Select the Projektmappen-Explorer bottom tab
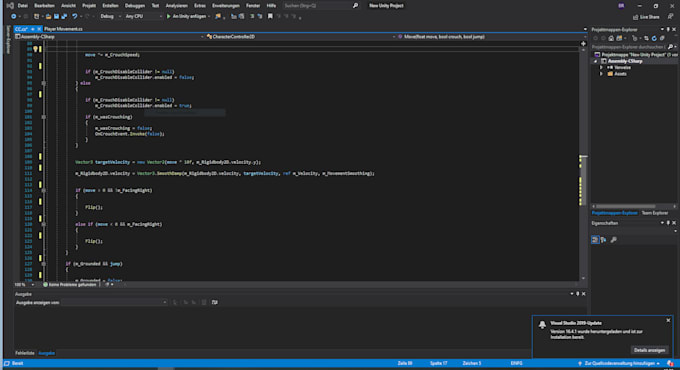Image resolution: width=680 pixels, height=370 pixels. tap(615, 213)
